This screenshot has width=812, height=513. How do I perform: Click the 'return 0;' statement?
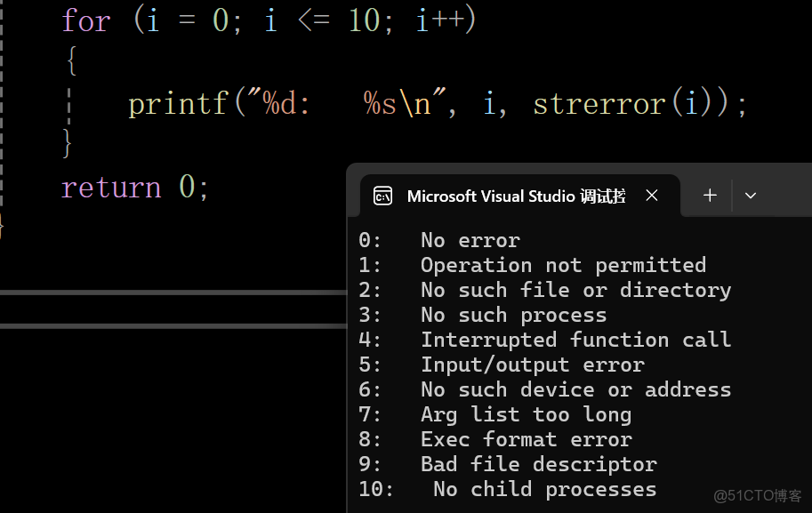[134, 188]
